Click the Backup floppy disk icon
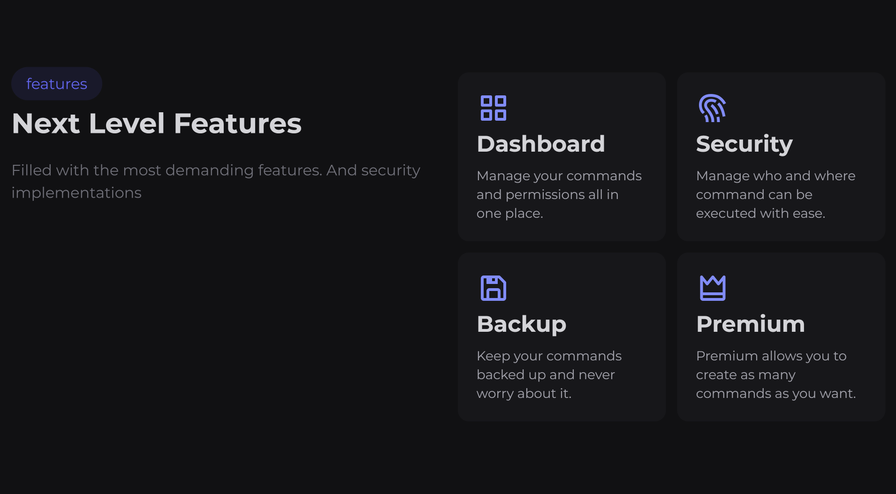The height and width of the screenshot is (494, 896). [x=493, y=288]
